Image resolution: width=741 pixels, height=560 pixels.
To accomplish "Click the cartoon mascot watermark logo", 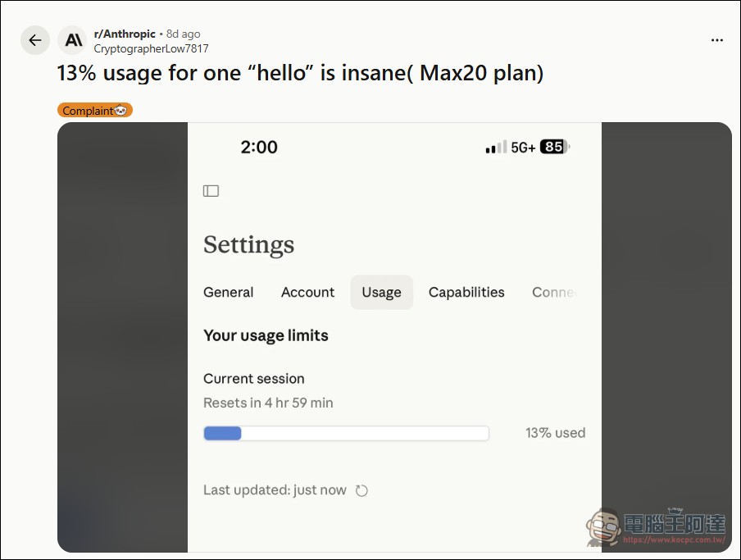I will (x=602, y=526).
